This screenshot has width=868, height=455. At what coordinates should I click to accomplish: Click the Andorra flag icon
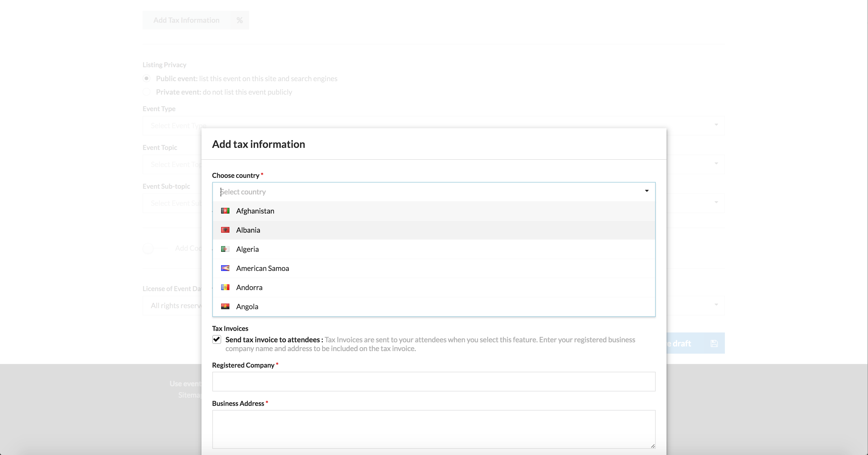225,287
